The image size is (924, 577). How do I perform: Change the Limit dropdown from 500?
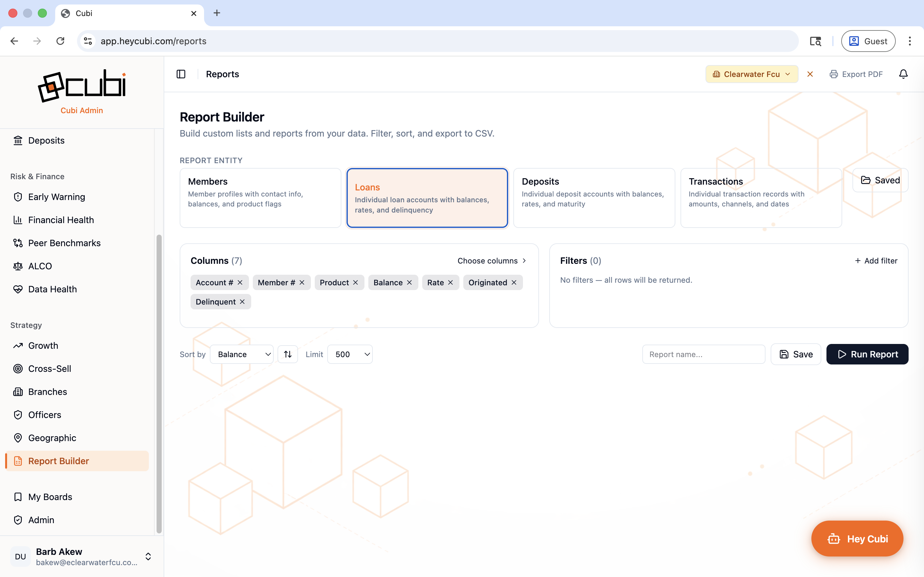pyautogui.click(x=350, y=354)
